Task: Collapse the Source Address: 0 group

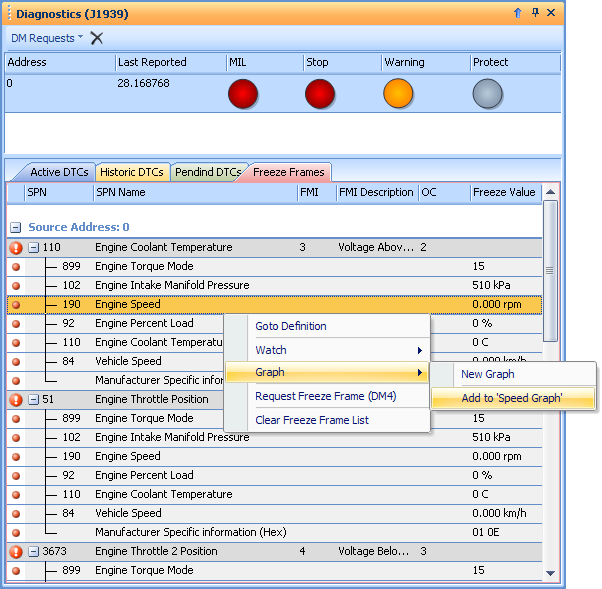Action: click(17, 228)
